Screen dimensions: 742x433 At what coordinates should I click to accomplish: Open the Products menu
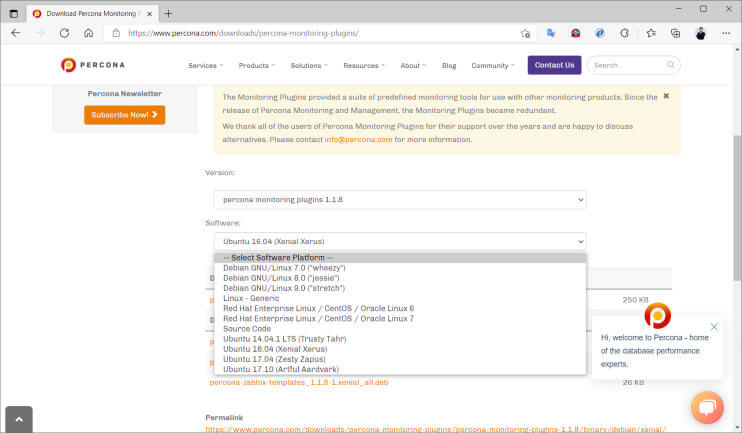click(x=256, y=65)
